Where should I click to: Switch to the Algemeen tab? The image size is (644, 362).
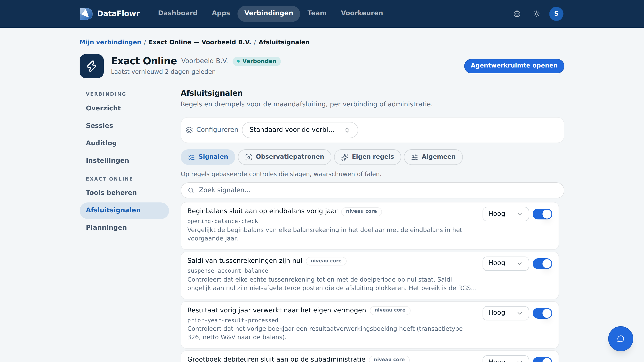point(433,157)
